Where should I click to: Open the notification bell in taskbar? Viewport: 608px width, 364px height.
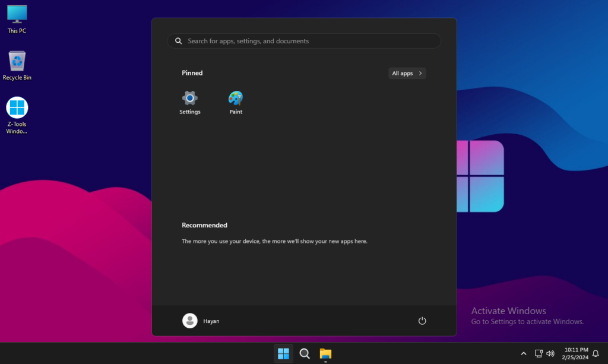pos(596,354)
